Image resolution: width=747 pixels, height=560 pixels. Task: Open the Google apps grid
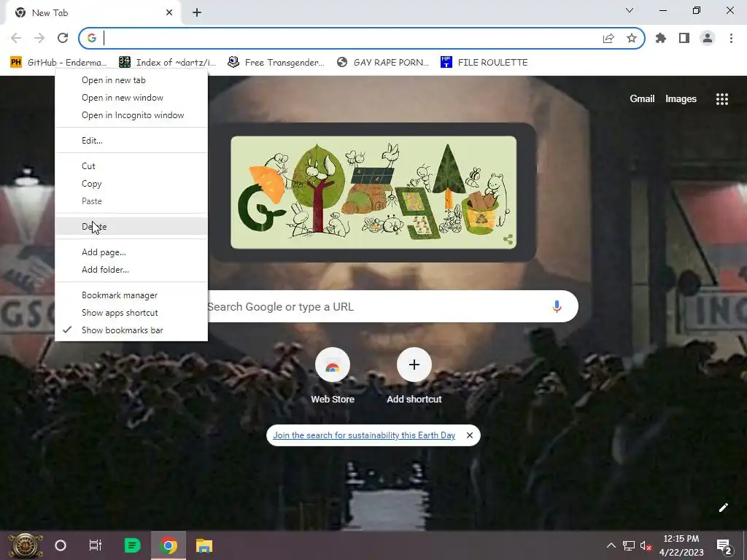coord(721,98)
